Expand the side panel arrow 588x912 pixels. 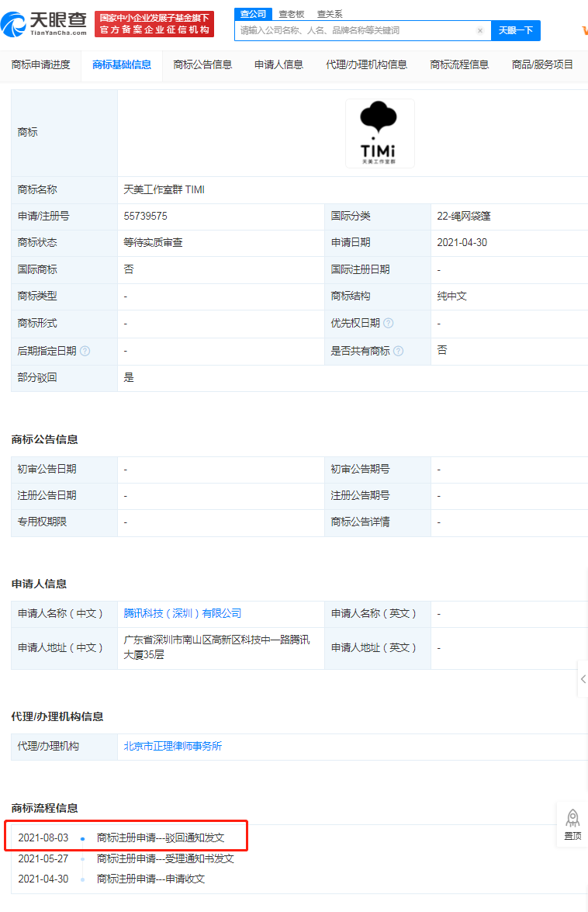(x=583, y=679)
